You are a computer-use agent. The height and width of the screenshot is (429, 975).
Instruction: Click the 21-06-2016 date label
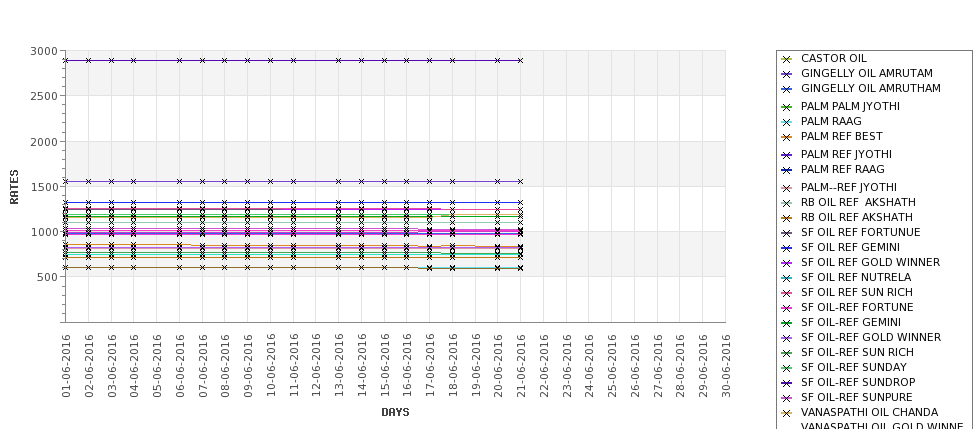click(x=521, y=366)
